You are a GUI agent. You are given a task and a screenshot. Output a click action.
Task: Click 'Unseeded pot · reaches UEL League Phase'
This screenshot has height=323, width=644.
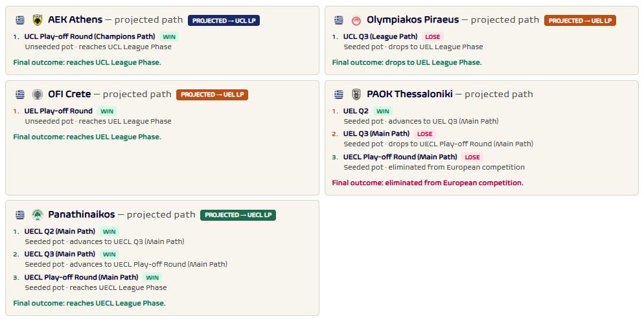(x=98, y=121)
